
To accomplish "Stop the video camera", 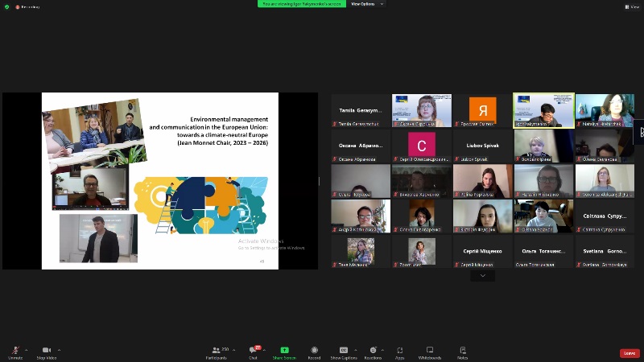I will (x=46, y=351).
